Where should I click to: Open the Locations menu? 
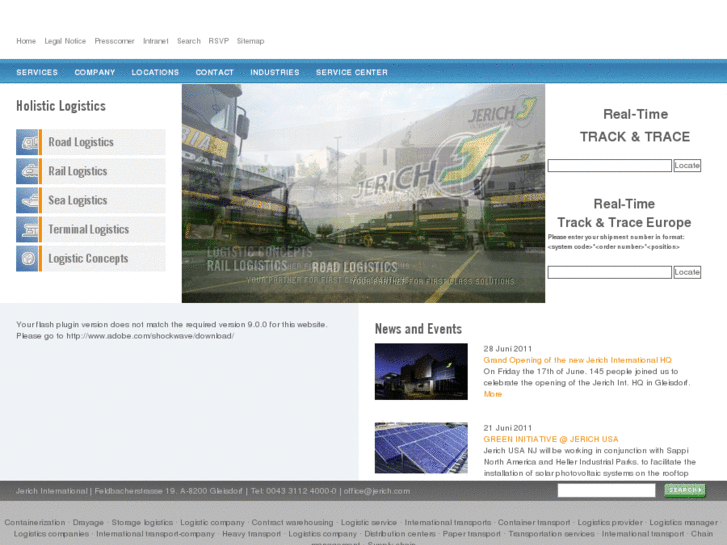[155, 72]
